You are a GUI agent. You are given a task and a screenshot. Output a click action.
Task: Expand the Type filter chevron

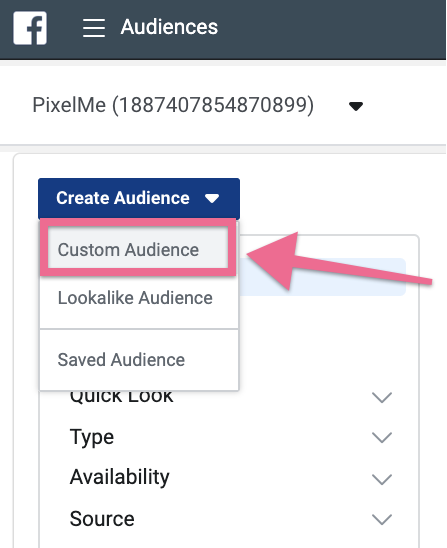coord(382,438)
